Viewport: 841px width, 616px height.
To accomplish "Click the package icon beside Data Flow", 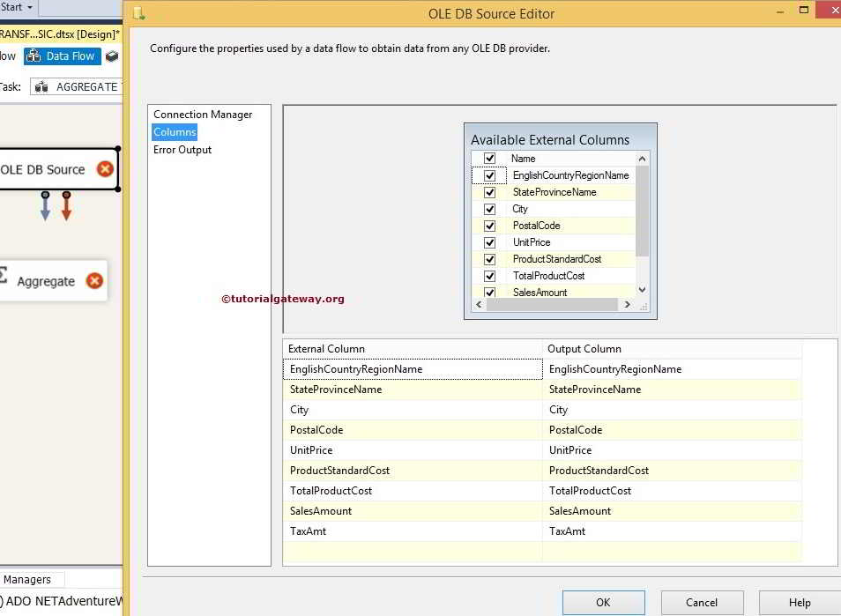I will point(111,55).
